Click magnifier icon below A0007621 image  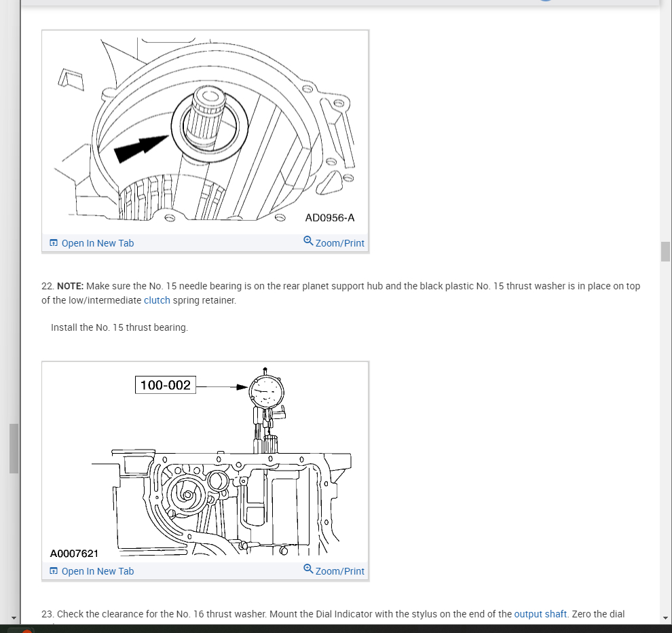308,569
